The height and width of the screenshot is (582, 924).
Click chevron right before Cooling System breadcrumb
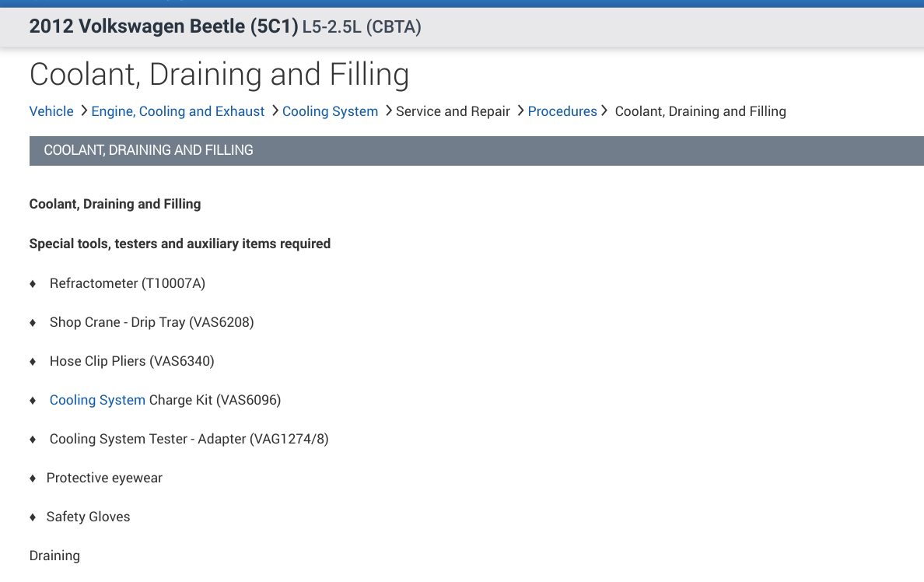(x=275, y=110)
